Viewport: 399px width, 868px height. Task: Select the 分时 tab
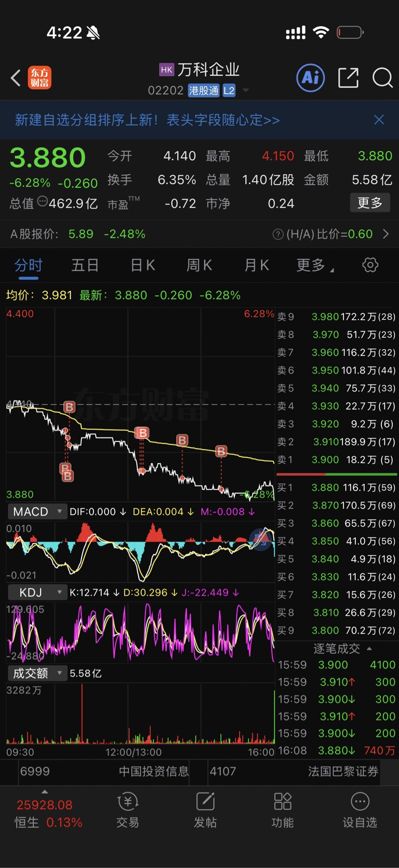tap(29, 265)
